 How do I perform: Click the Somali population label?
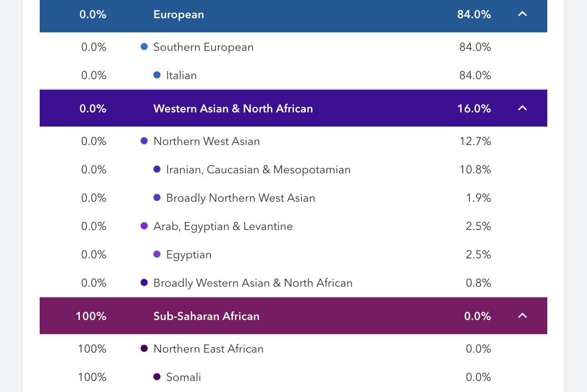coord(183,377)
